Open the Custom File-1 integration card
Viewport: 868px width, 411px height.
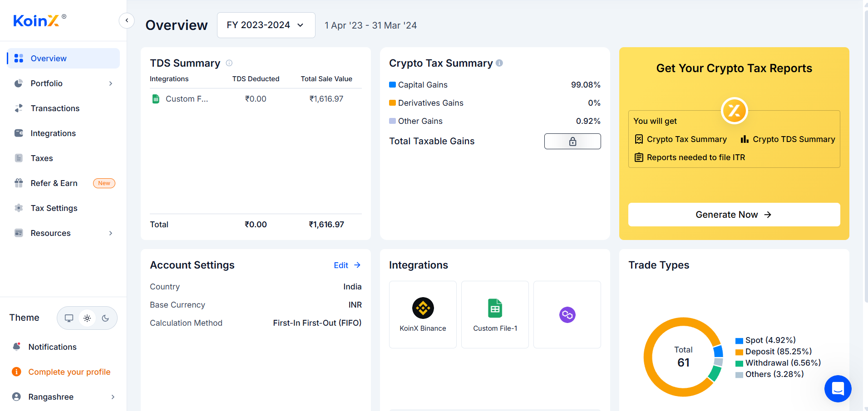click(x=495, y=314)
